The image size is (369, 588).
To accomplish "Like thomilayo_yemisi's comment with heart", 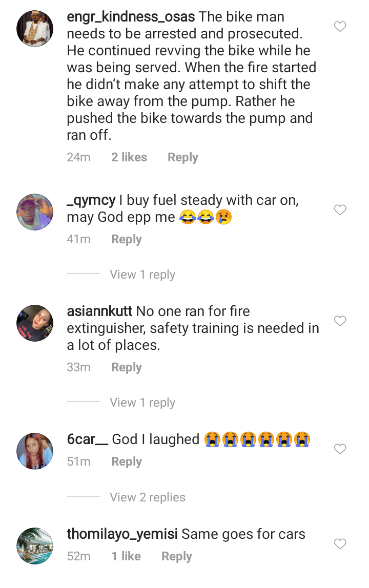I will pyautogui.click(x=340, y=544).
